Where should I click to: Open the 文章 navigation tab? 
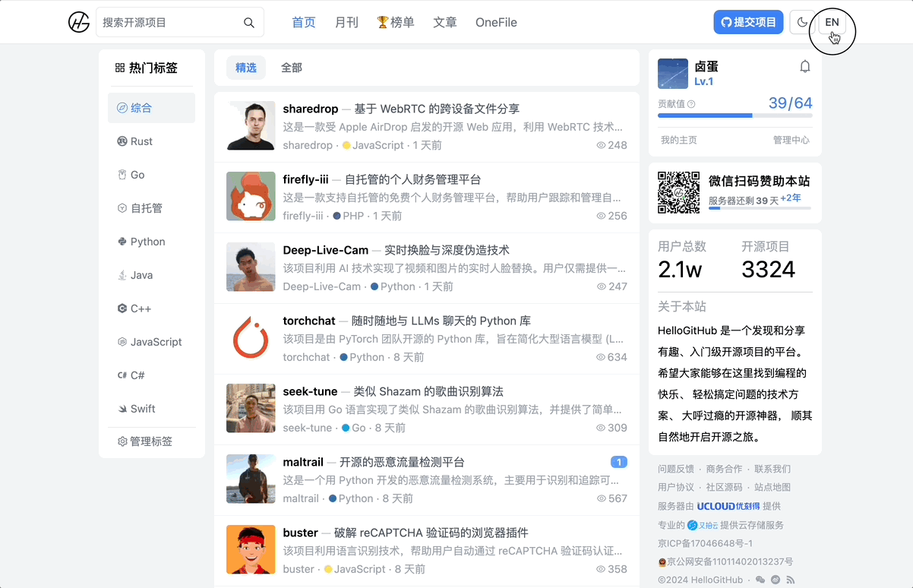pyautogui.click(x=445, y=23)
